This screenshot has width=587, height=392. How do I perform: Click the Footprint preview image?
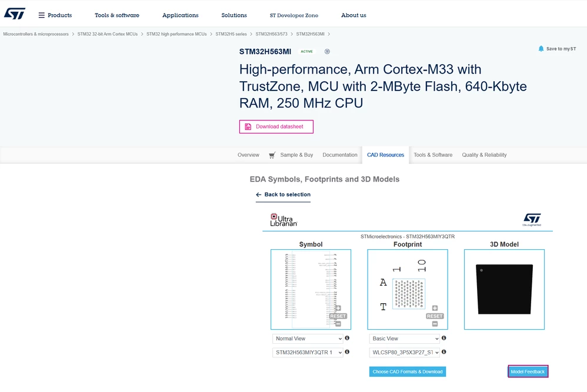coord(407,290)
